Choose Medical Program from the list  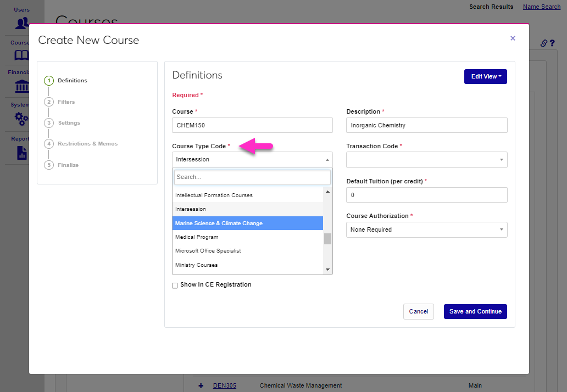[x=247, y=237]
